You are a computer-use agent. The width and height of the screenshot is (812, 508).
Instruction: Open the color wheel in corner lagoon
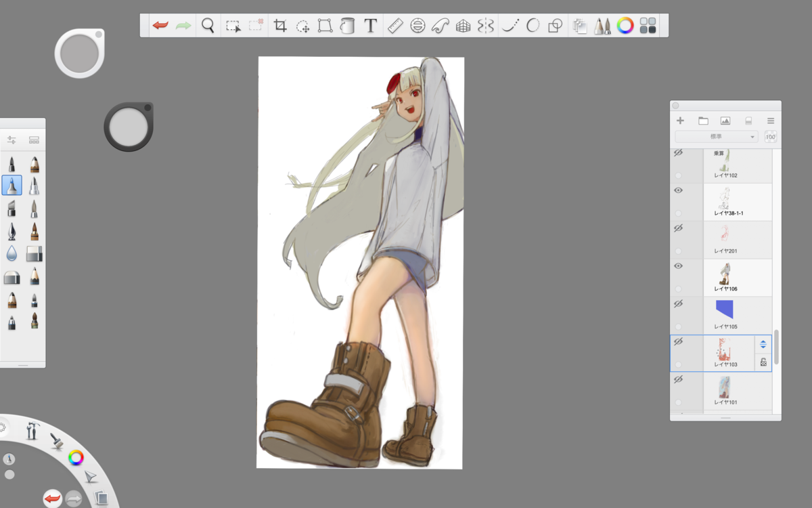coord(76,458)
